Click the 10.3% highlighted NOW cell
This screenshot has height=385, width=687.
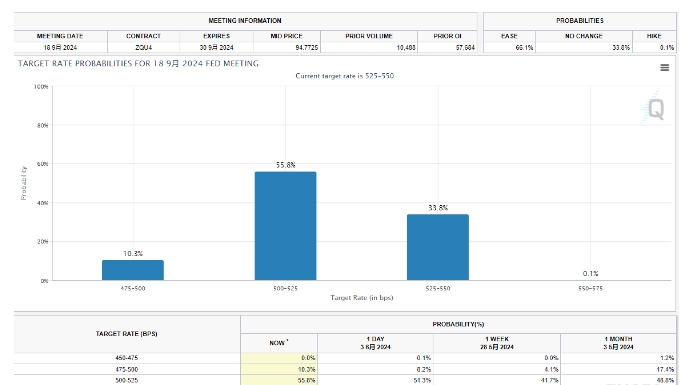tap(279, 369)
